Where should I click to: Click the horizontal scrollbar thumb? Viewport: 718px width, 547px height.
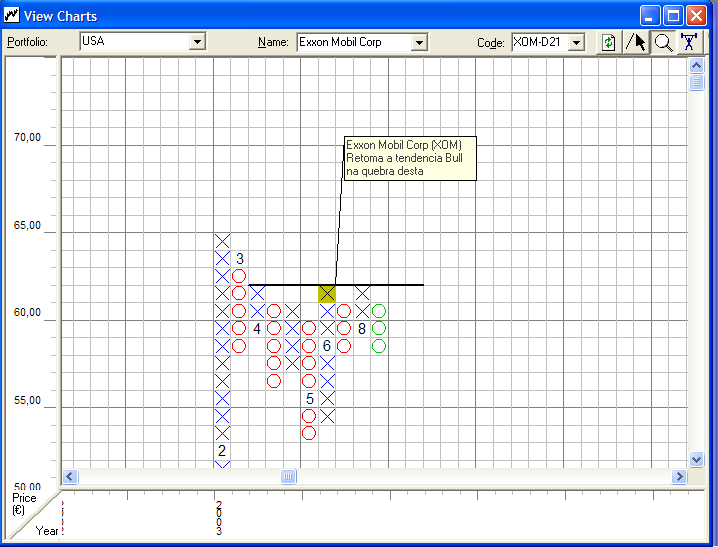coord(289,477)
